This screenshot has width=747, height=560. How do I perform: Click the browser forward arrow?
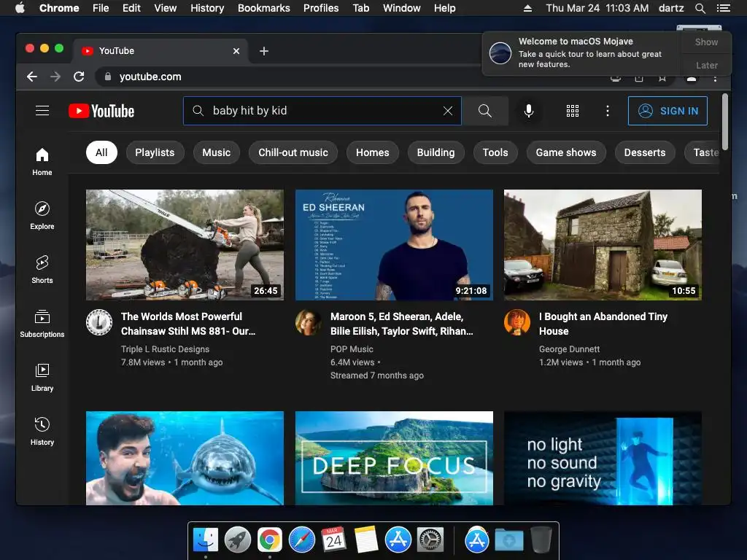pyautogui.click(x=55, y=77)
